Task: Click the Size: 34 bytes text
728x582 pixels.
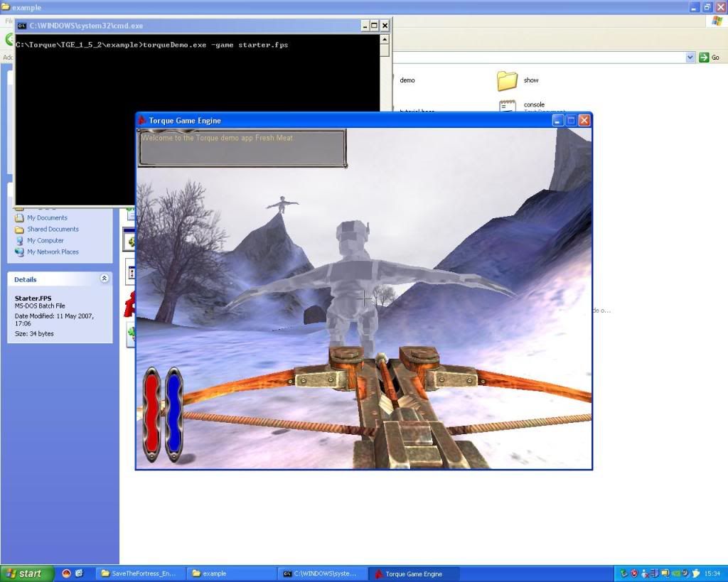Action: tap(34, 334)
